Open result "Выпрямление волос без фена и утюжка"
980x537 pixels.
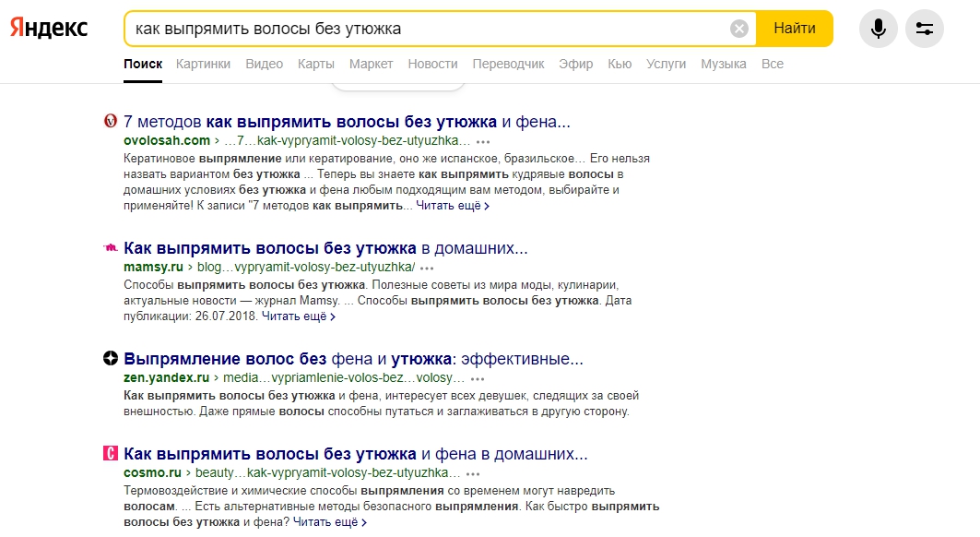[x=353, y=359]
